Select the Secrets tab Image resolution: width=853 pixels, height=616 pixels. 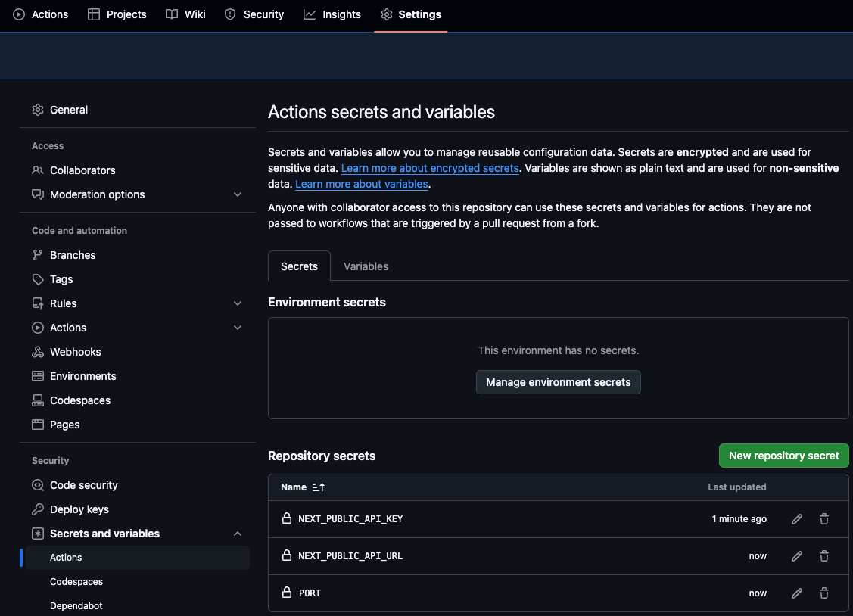pyautogui.click(x=299, y=266)
